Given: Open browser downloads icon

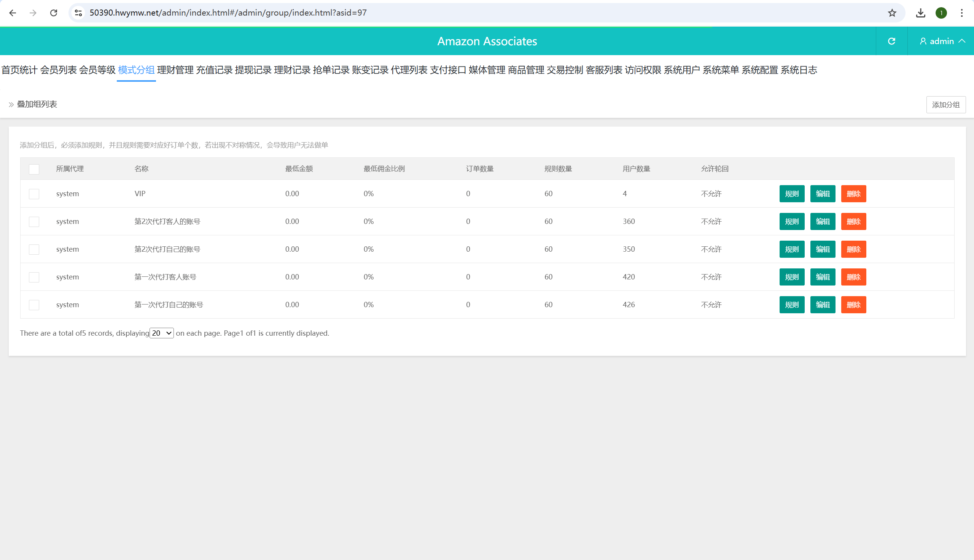Looking at the screenshot, I should tap(920, 13).
